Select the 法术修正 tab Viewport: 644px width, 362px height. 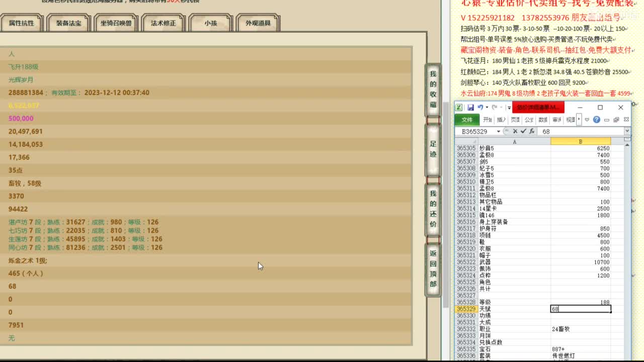(164, 23)
